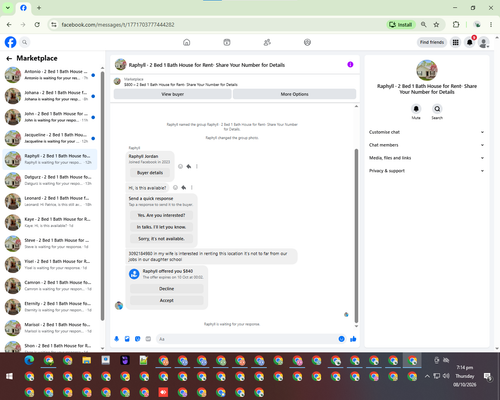
Task: Click the message text input field
Action: pyautogui.click(x=247, y=339)
